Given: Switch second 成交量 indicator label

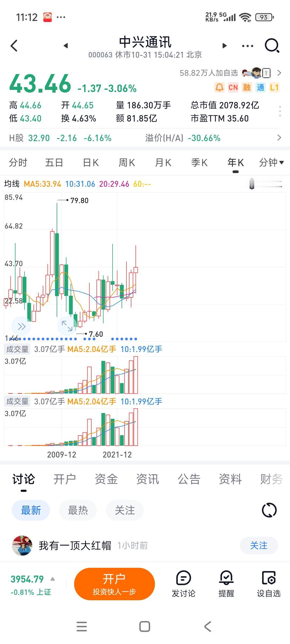Looking at the screenshot, I should pyautogui.click(x=17, y=402).
